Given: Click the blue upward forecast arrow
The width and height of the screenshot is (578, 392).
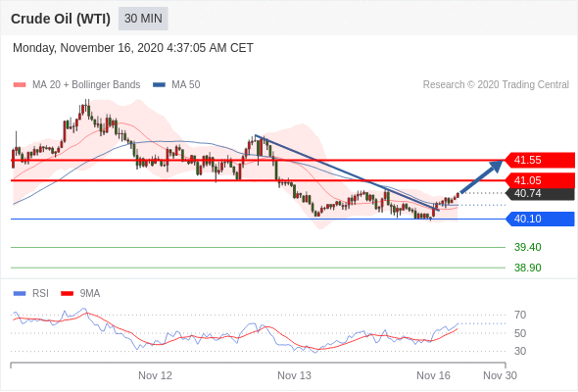Looking at the screenshot, I should (x=482, y=176).
